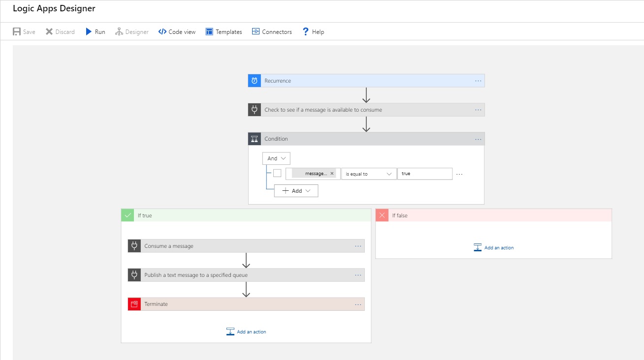Click the Condition step icon

pyautogui.click(x=255, y=139)
